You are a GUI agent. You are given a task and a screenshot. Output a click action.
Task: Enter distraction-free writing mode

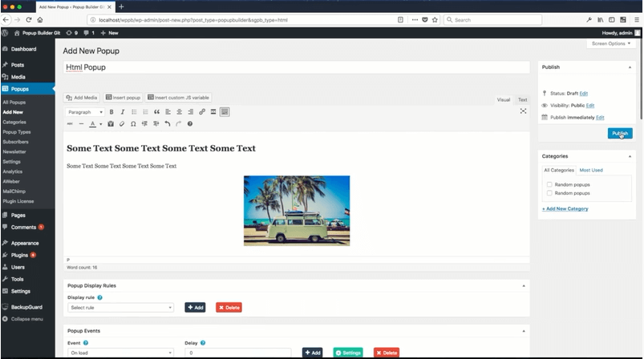point(523,111)
